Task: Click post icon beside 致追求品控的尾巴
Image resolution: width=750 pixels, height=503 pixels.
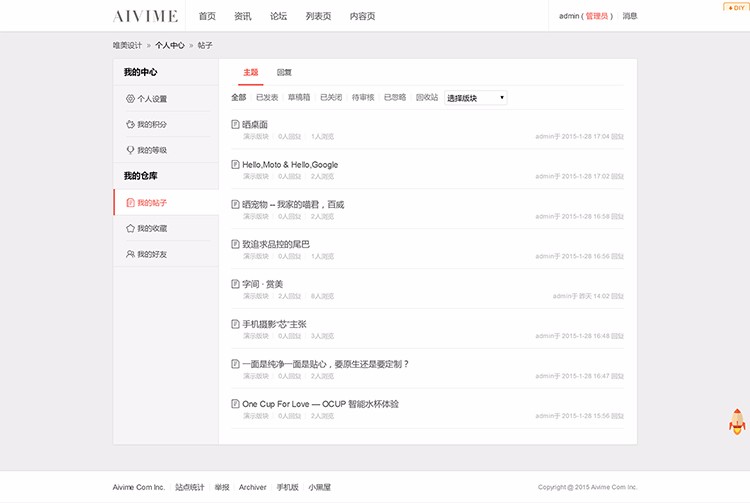Action: (235, 244)
